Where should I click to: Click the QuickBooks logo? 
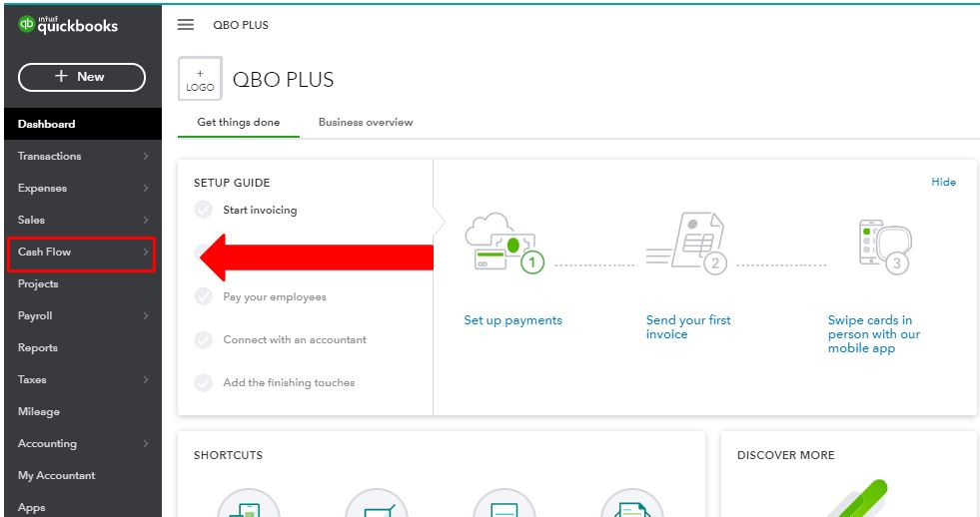point(68,24)
